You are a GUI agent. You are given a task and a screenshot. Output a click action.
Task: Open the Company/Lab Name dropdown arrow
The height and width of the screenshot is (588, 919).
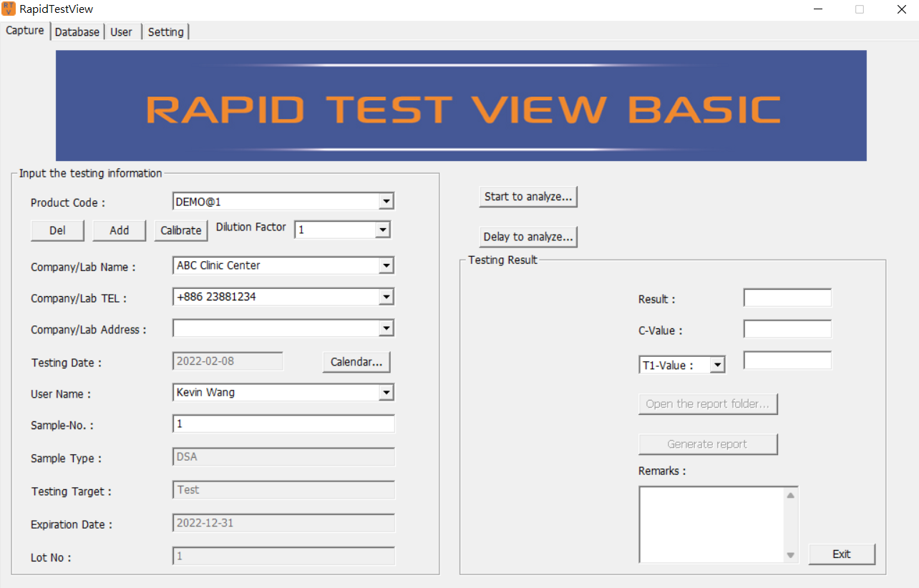[386, 265]
